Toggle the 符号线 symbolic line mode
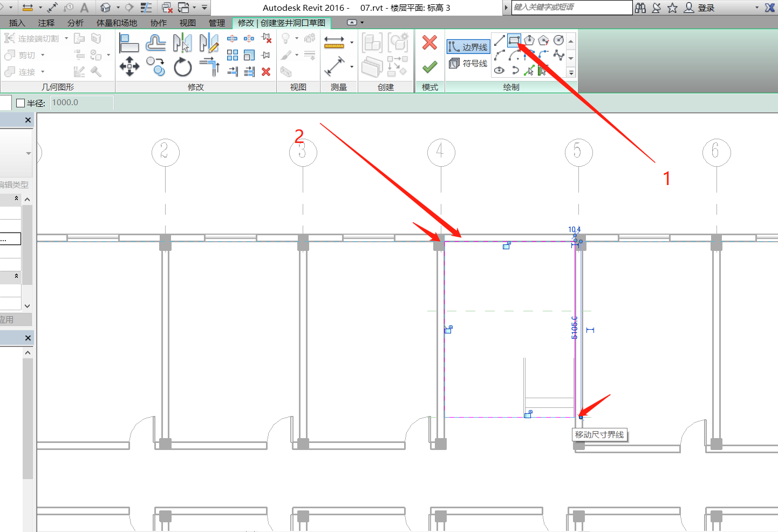 [468, 63]
